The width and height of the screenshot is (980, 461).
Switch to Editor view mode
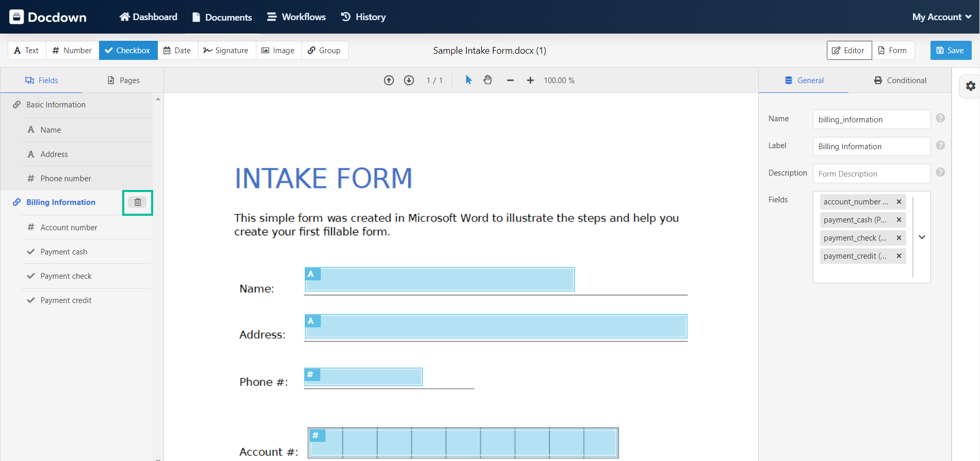coord(849,51)
